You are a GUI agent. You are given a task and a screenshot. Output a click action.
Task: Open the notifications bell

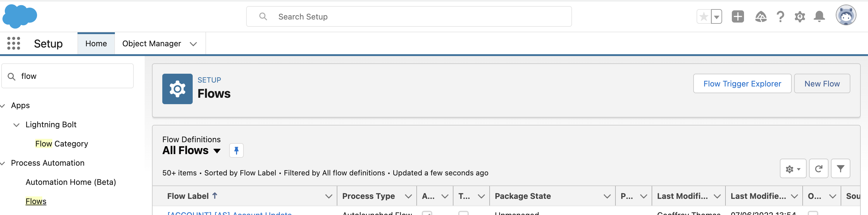tap(819, 16)
